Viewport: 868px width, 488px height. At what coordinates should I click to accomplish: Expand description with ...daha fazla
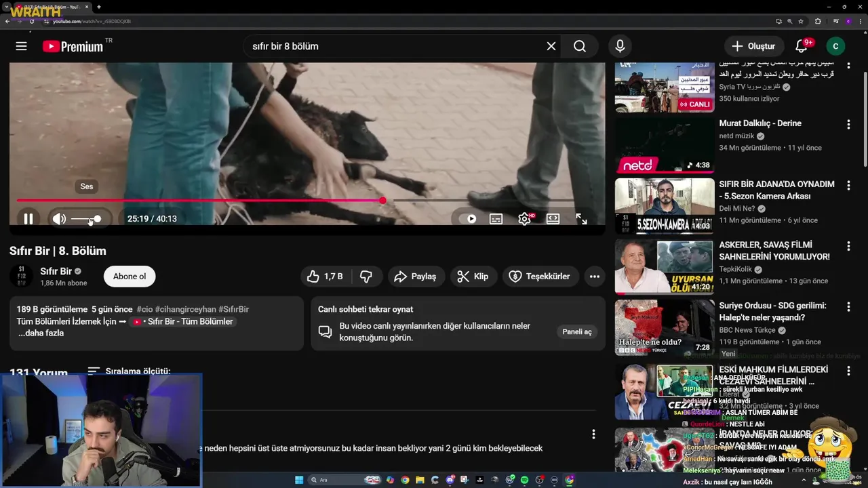click(41, 333)
